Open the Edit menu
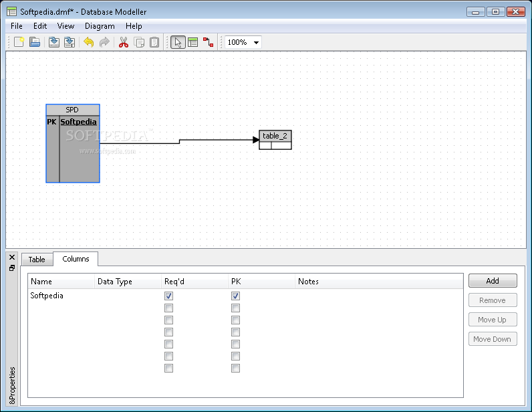The width and height of the screenshot is (532, 412). pyautogui.click(x=40, y=26)
